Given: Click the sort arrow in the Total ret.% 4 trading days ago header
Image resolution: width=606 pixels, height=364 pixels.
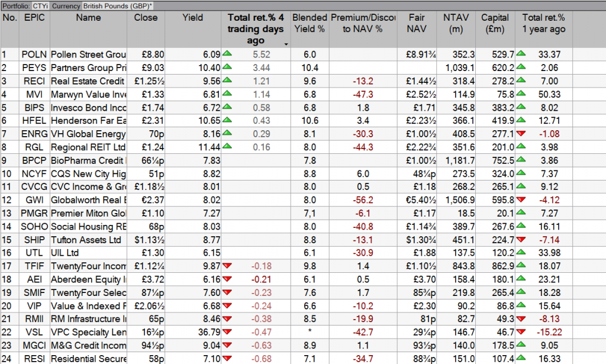Looking at the screenshot, I should (x=286, y=44).
